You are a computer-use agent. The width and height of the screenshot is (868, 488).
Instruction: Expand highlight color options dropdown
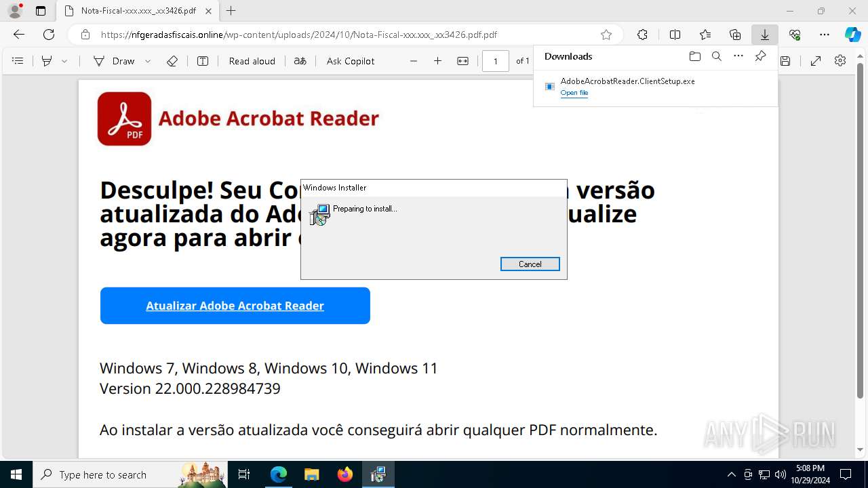point(64,61)
